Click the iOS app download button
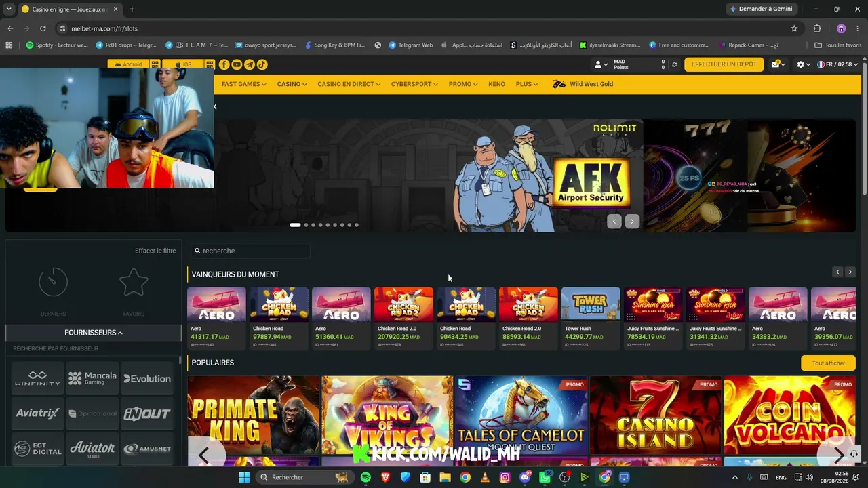The width and height of the screenshot is (868, 488). [183, 64]
